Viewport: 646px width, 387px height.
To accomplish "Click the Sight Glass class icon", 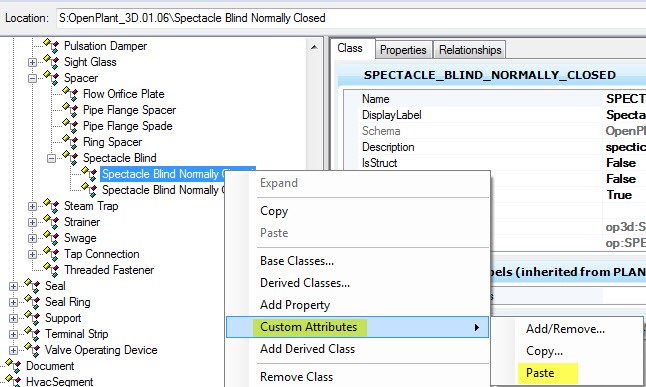I will coord(51,62).
